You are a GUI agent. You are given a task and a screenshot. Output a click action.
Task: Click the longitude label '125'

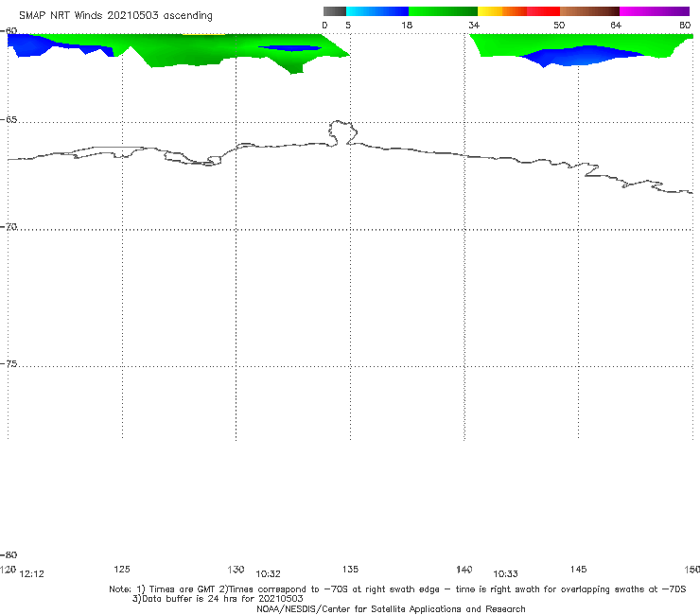point(122,569)
